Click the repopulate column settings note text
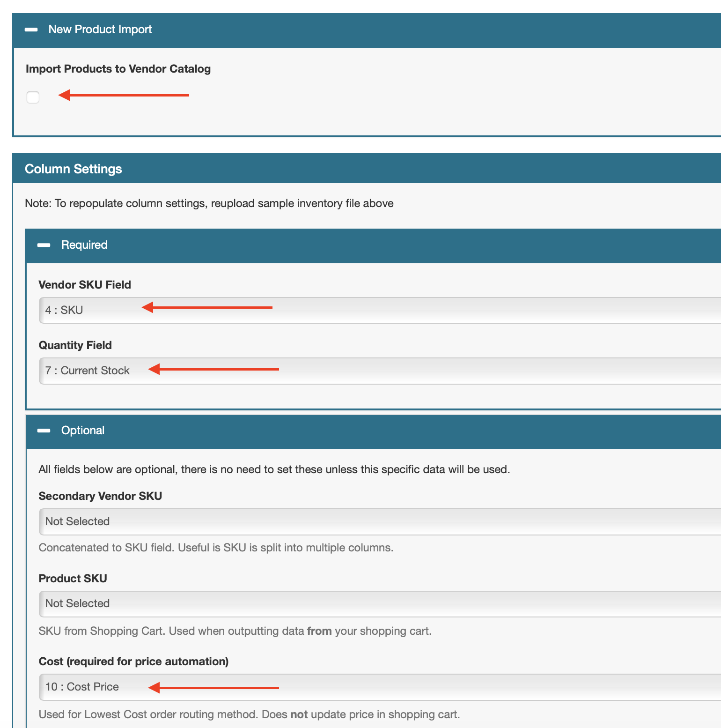The image size is (721, 728). point(209,203)
